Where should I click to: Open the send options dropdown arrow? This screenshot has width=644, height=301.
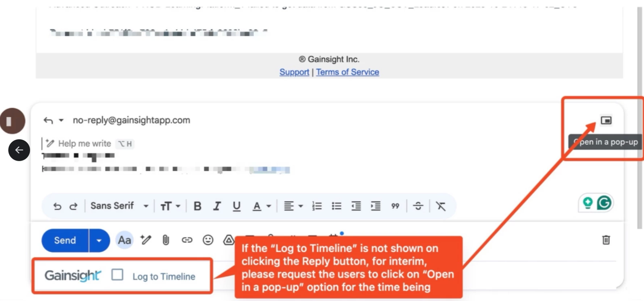(99, 240)
